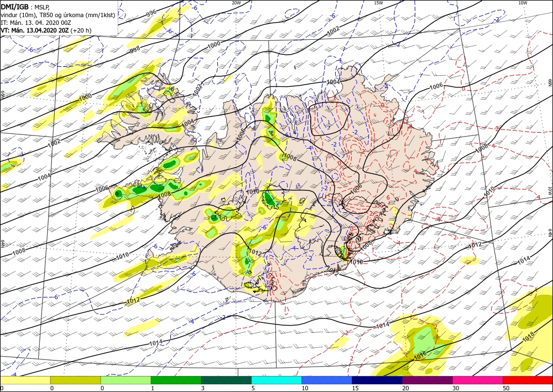Click the "15W" longitude label
Screen dimensions: 553x392
click(378, 3)
